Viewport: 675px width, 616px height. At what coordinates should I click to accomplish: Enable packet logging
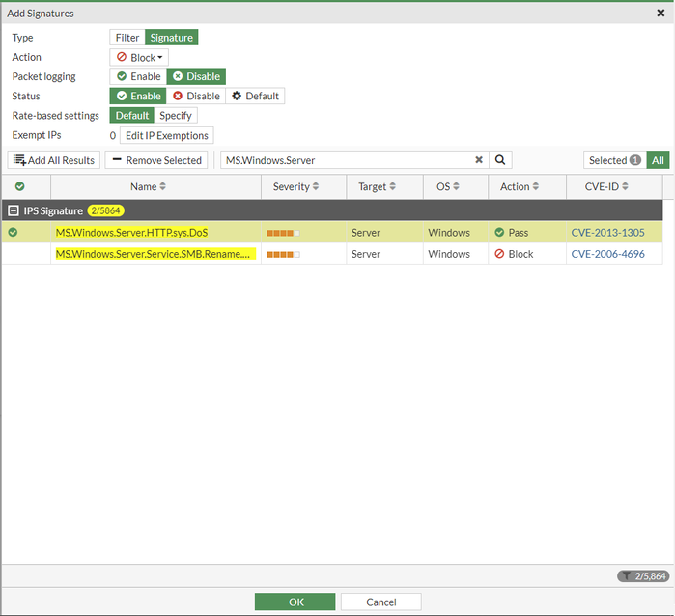coord(139,76)
